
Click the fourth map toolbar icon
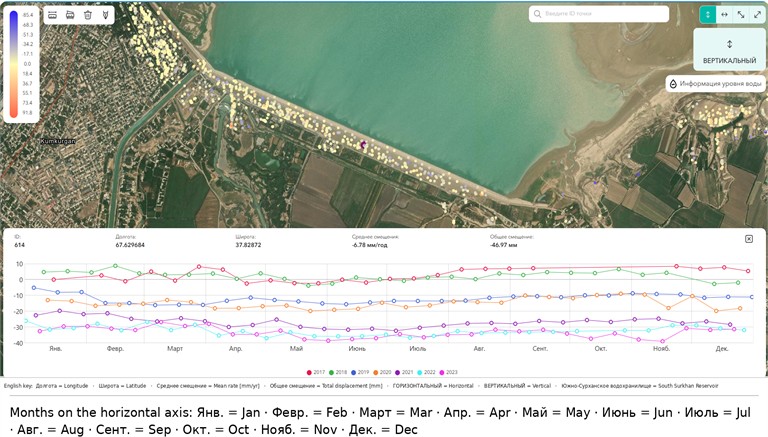[x=105, y=15]
